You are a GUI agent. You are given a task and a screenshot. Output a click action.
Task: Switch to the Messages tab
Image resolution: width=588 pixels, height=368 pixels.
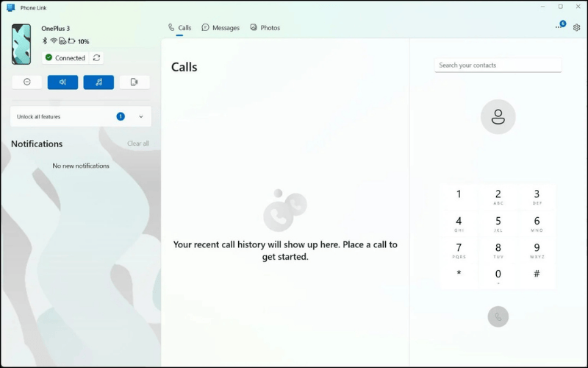220,28
